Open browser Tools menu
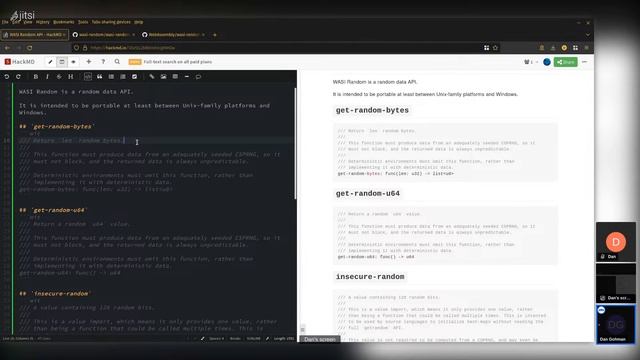640x360 pixels. (x=83, y=22)
